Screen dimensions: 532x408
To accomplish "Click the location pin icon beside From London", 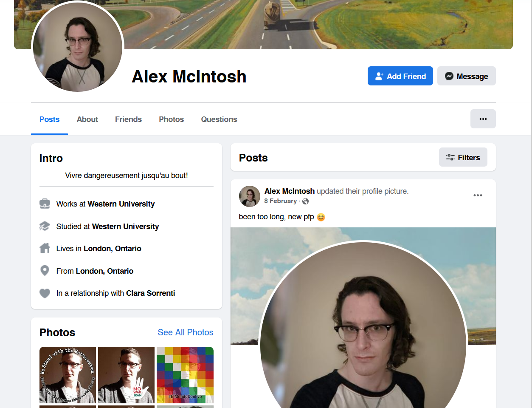I will point(45,271).
